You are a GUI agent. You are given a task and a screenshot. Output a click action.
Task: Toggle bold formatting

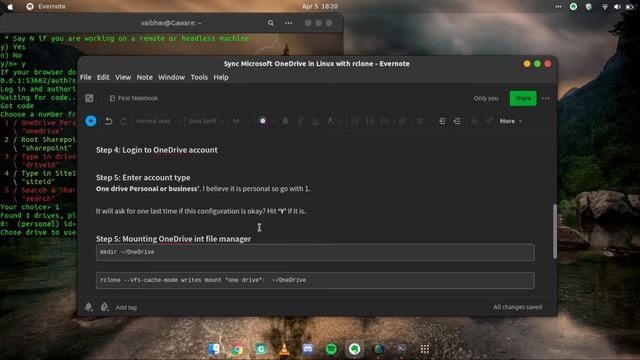point(285,121)
